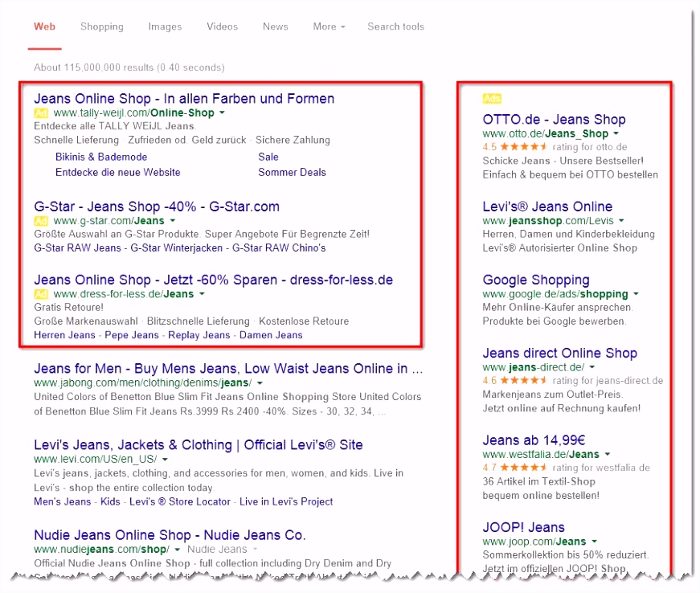Click the Ad badge beside g-star.com URL
Screen dimensions: 700x593
[41, 221]
